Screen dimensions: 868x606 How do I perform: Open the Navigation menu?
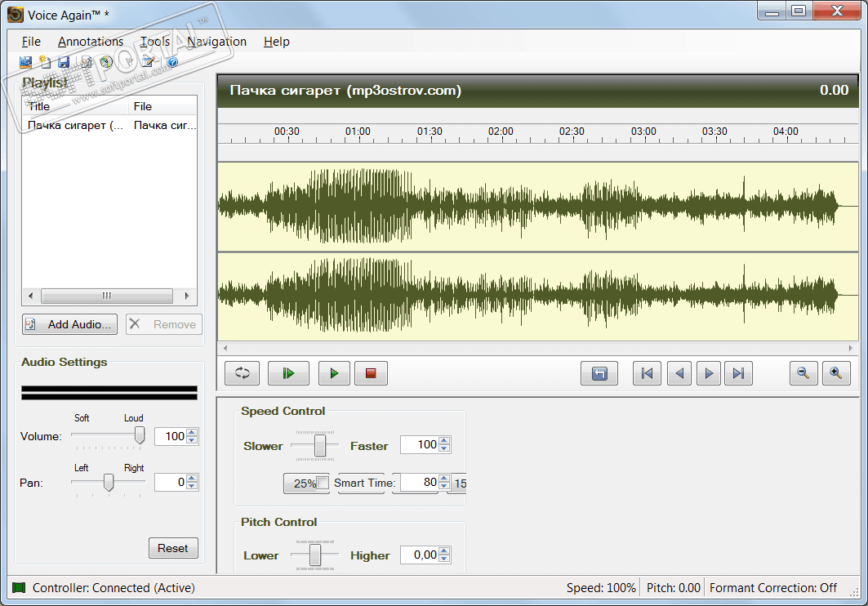pos(216,42)
